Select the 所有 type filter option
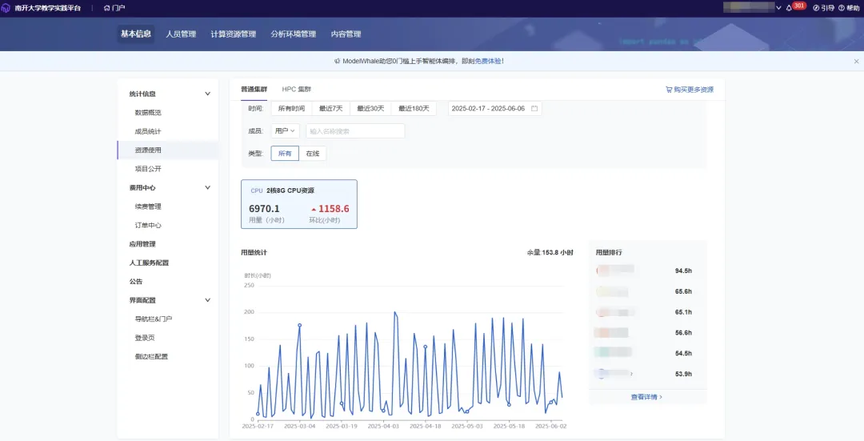The height and width of the screenshot is (441, 864). (x=285, y=154)
